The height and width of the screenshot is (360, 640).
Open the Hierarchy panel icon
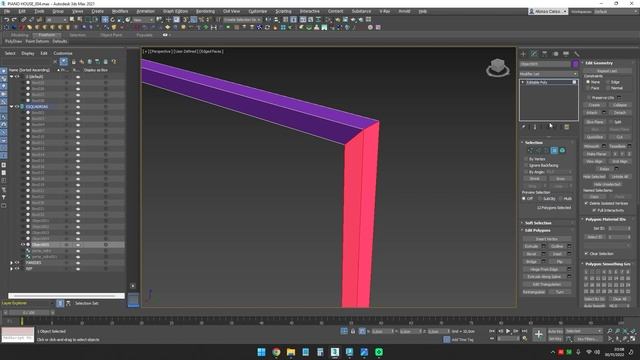pos(544,54)
